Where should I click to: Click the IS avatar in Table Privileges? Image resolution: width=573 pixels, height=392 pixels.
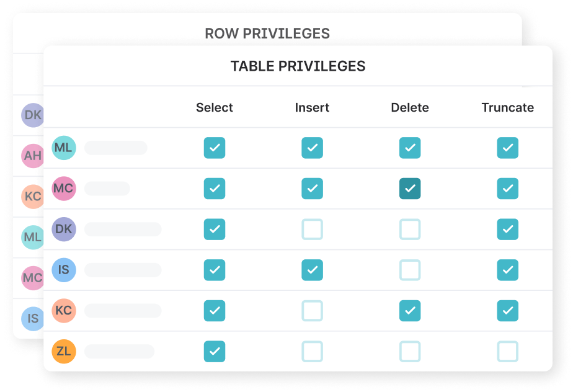pos(64,270)
